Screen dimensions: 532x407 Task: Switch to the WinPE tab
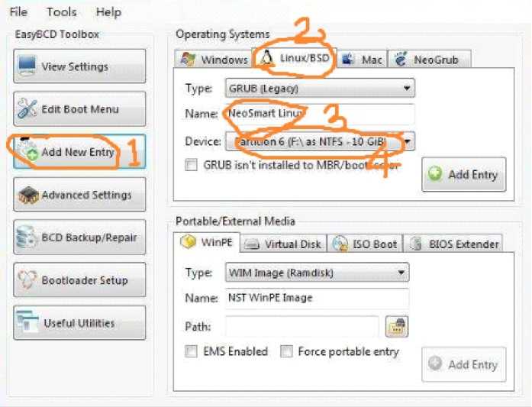[x=206, y=242]
